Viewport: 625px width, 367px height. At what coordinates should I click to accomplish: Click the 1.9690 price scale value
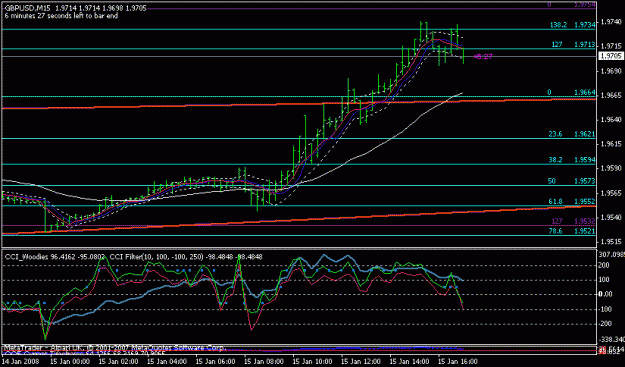[x=611, y=71]
